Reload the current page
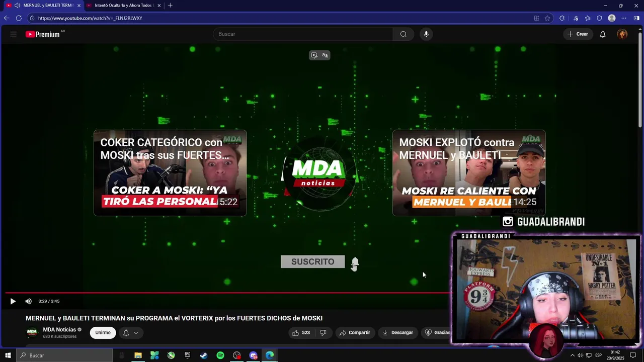The width and height of the screenshot is (644, 362). [19, 18]
